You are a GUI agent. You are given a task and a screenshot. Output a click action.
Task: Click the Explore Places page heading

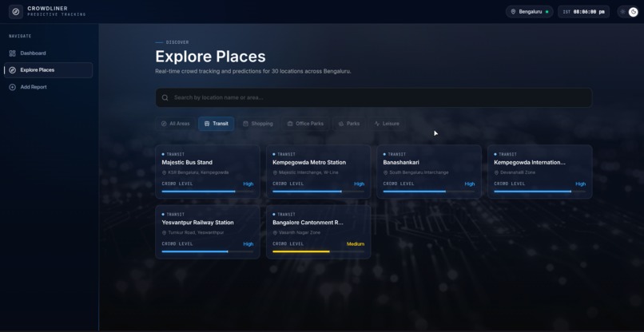[210, 57]
